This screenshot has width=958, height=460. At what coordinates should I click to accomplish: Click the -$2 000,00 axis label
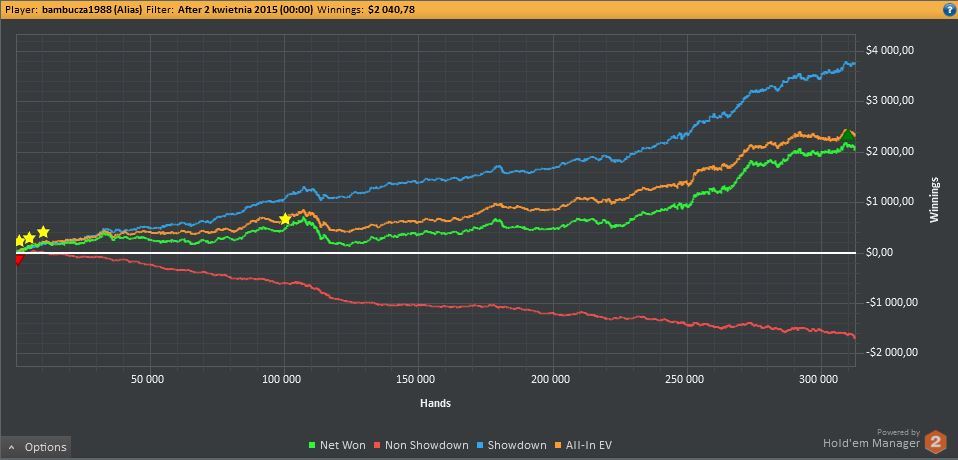click(892, 352)
